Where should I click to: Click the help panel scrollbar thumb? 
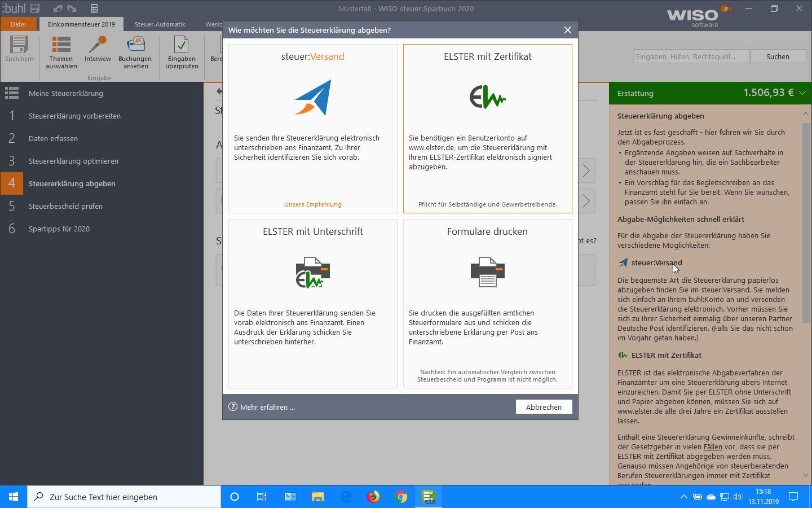pyautogui.click(x=805, y=223)
